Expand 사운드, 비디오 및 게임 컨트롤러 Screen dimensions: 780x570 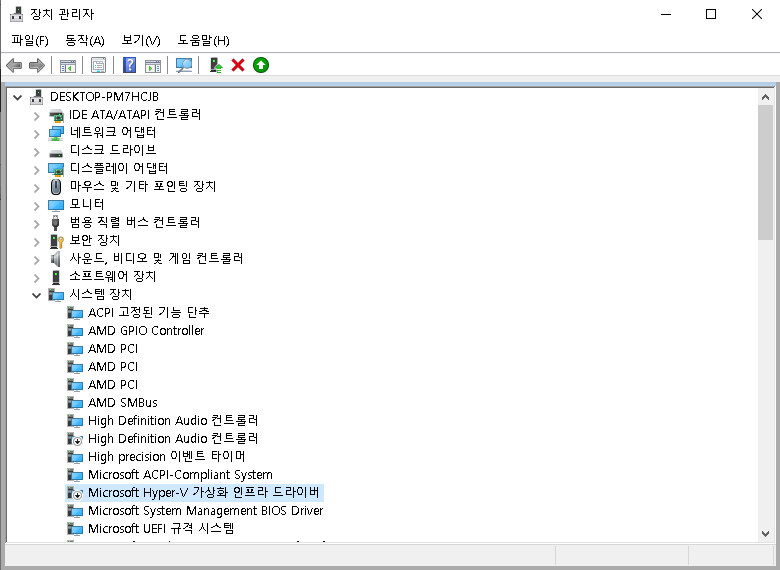click(36, 260)
